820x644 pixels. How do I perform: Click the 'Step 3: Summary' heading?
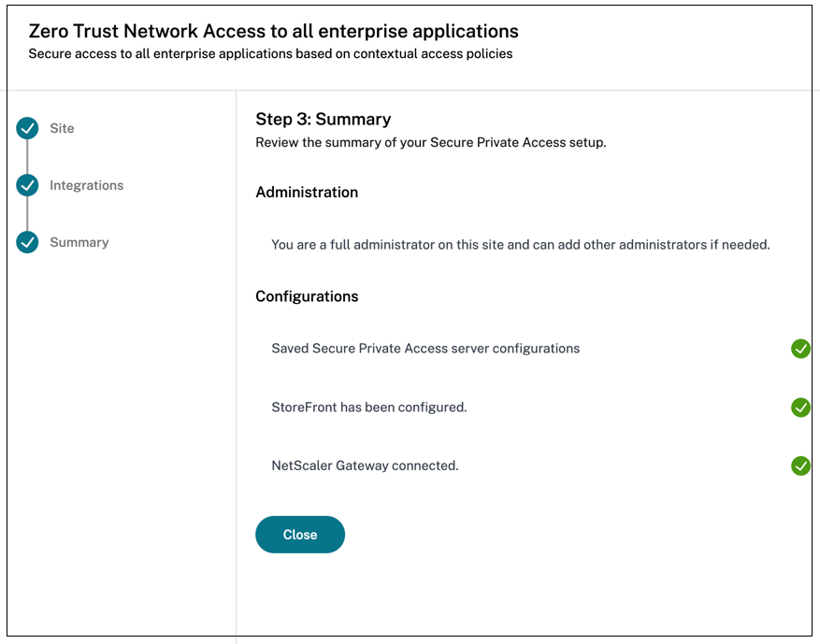click(x=323, y=119)
